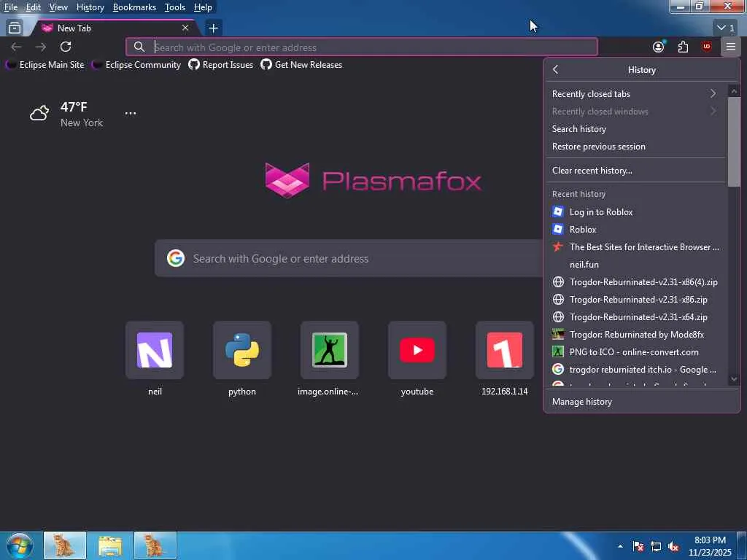Select Clear recent history...
The height and width of the screenshot is (560, 747).
(x=635, y=171)
